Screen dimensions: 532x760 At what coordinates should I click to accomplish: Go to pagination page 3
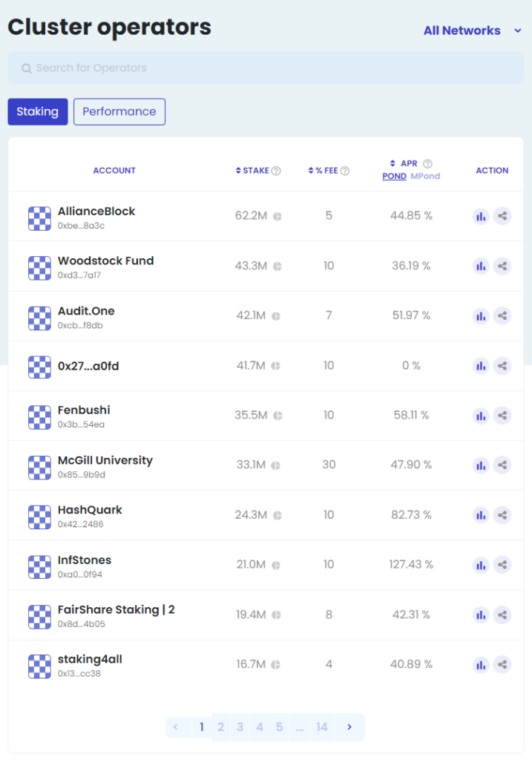[240, 727]
